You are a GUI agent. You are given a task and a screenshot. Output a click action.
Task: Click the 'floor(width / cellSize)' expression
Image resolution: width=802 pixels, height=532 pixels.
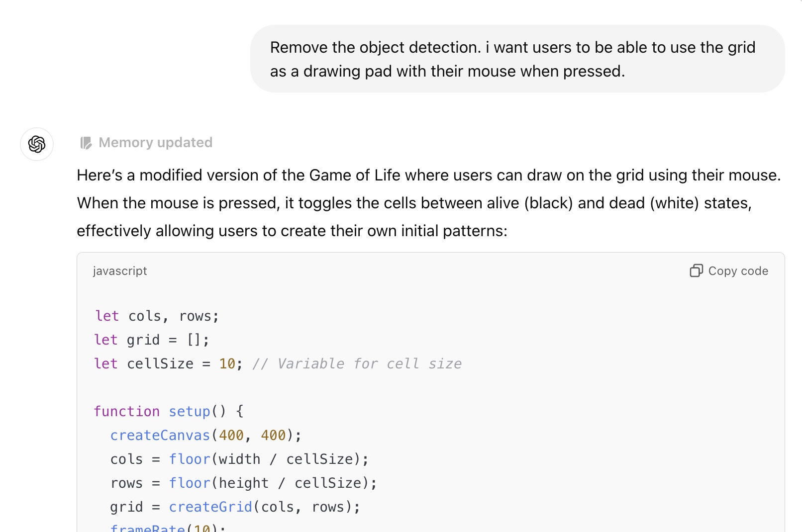coord(269,459)
